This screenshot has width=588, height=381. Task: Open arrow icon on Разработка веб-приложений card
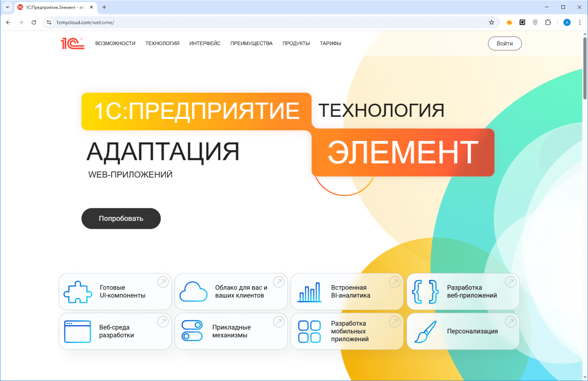tap(511, 282)
